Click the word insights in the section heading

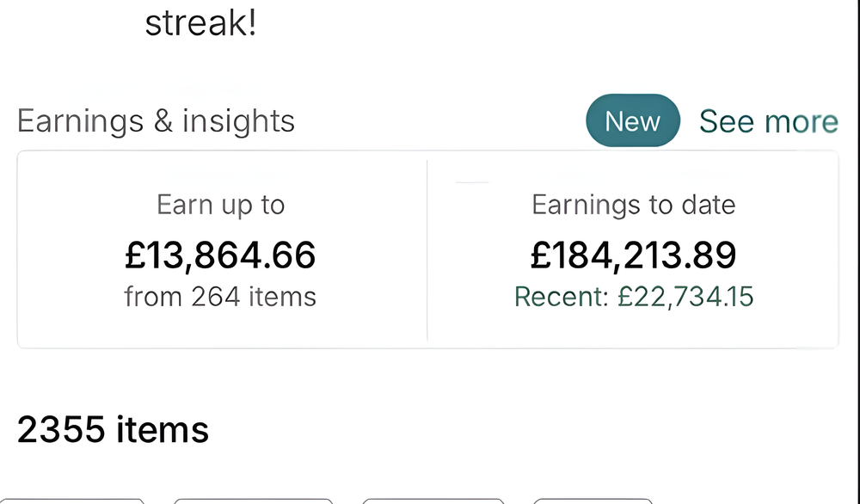pyautogui.click(x=238, y=121)
